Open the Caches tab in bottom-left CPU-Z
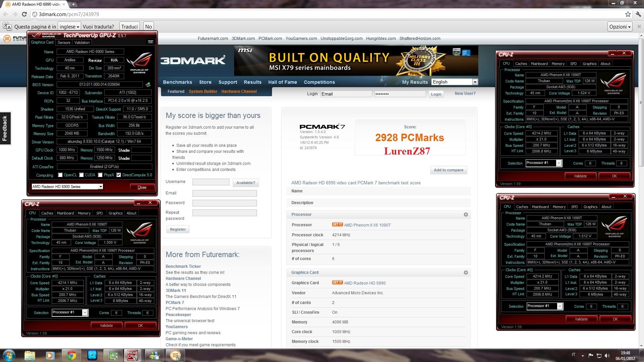 pyautogui.click(x=47, y=213)
